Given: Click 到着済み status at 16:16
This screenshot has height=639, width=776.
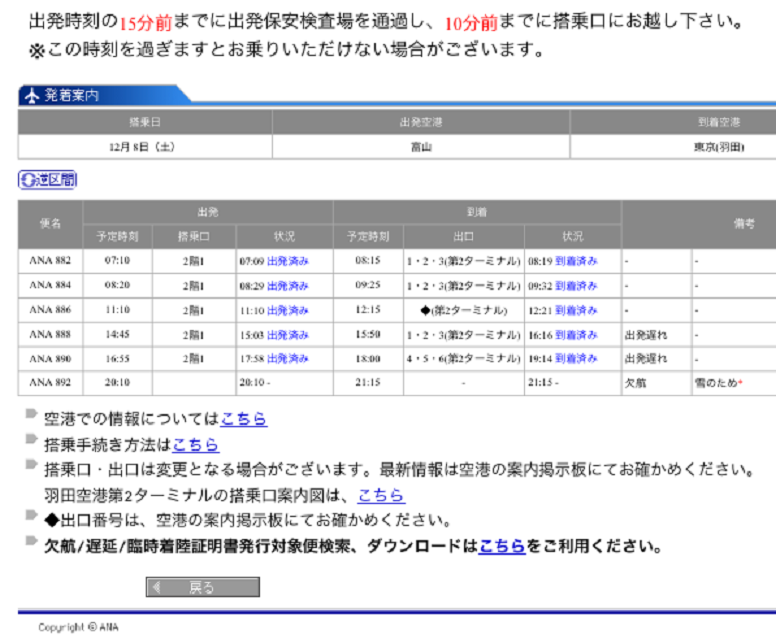Looking at the screenshot, I should click(576, 335).
